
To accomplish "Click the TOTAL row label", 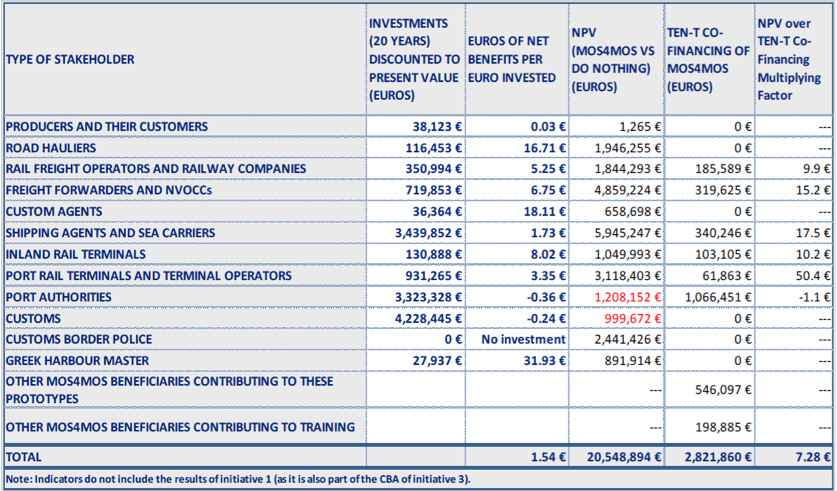I will click(25, 456).
